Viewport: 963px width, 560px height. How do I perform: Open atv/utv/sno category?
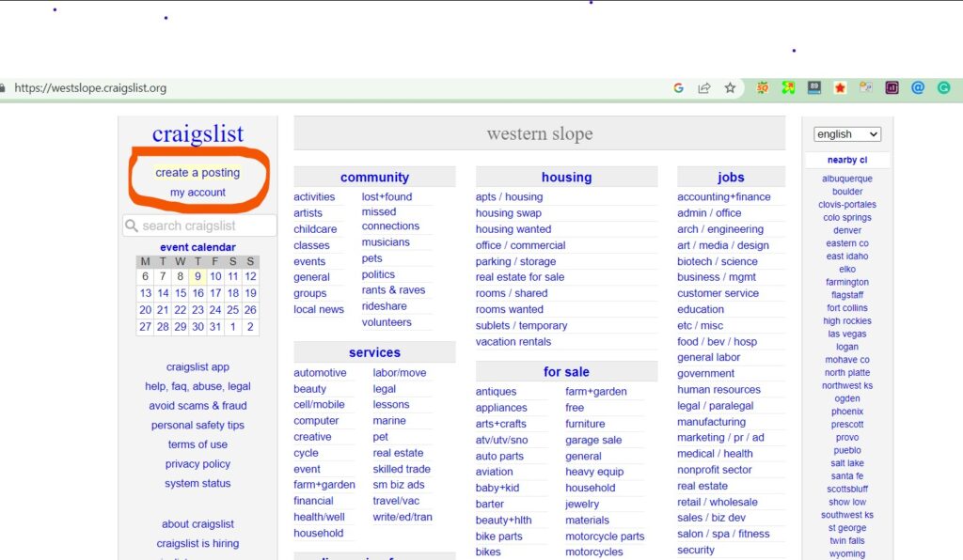tap(502, 440)
